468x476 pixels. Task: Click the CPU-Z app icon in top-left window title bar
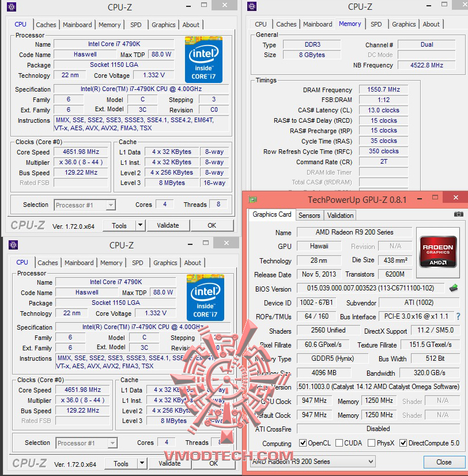(11, 7)
